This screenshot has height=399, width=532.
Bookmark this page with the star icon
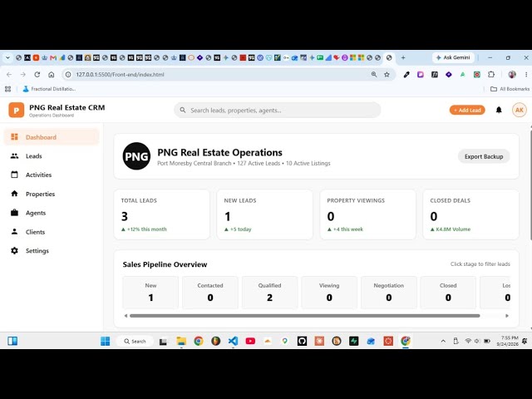[x=387, y=74]
